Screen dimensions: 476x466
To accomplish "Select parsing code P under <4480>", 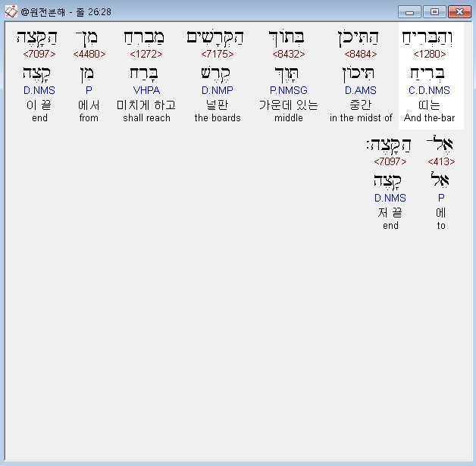I will tap(89, 90).
